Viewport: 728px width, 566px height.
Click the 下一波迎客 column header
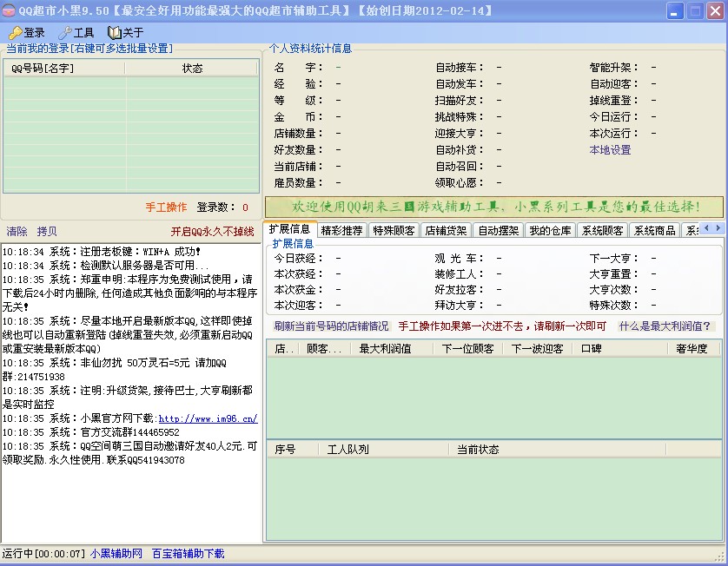[x=538, y=348]
